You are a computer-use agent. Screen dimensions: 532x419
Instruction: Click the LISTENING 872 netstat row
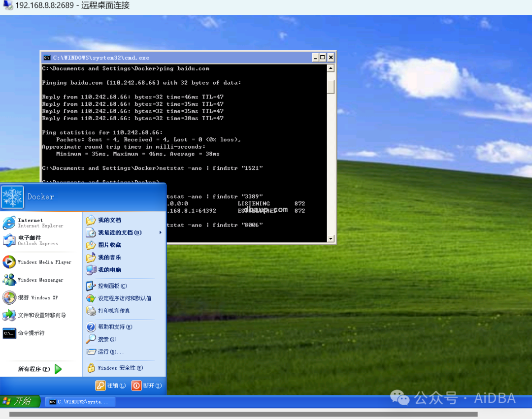(236, 204)
